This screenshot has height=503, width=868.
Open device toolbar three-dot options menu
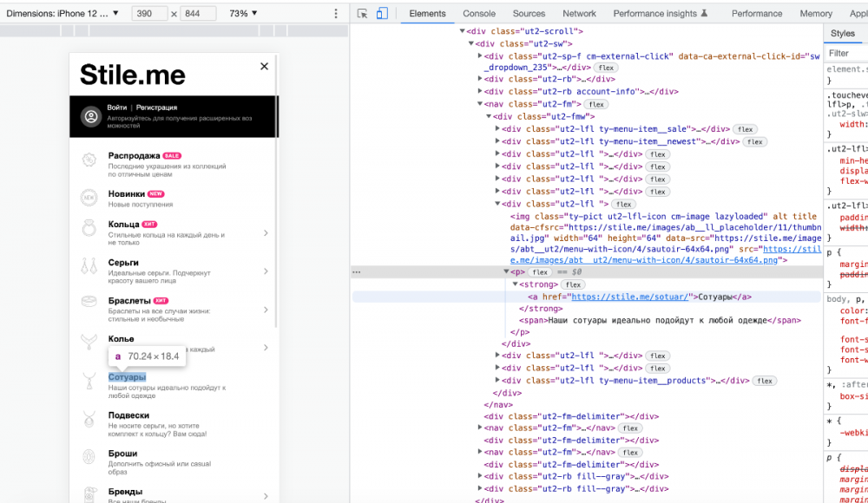(336, 14)
